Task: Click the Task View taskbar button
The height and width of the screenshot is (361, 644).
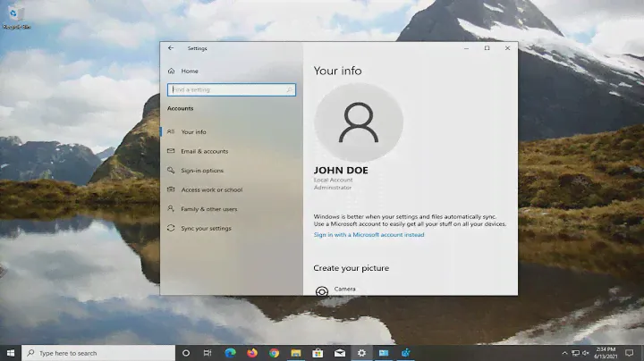Action: (208, 353)
